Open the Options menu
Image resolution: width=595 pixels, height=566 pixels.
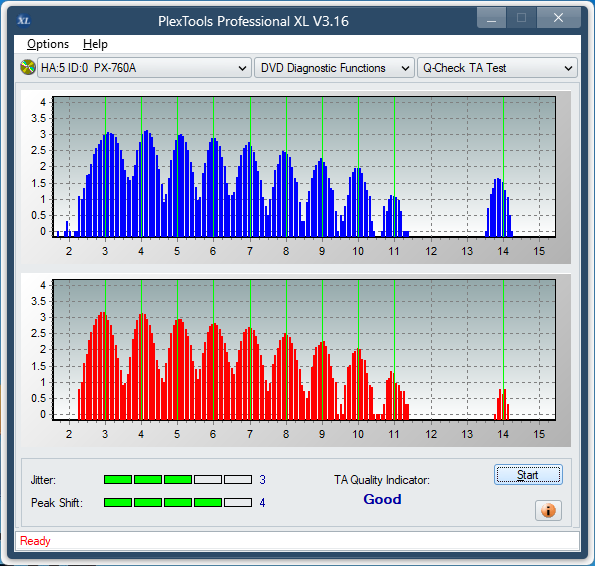pos(48,44)
